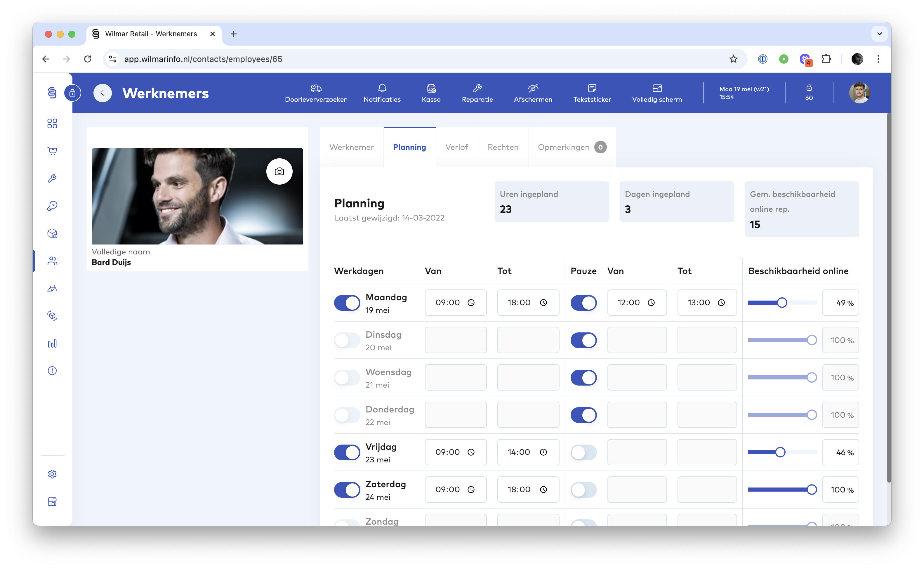Viewport: 924px width, 569px height.
Task: Open the wrench repair icon in sidebar
Action: point(52,178)
